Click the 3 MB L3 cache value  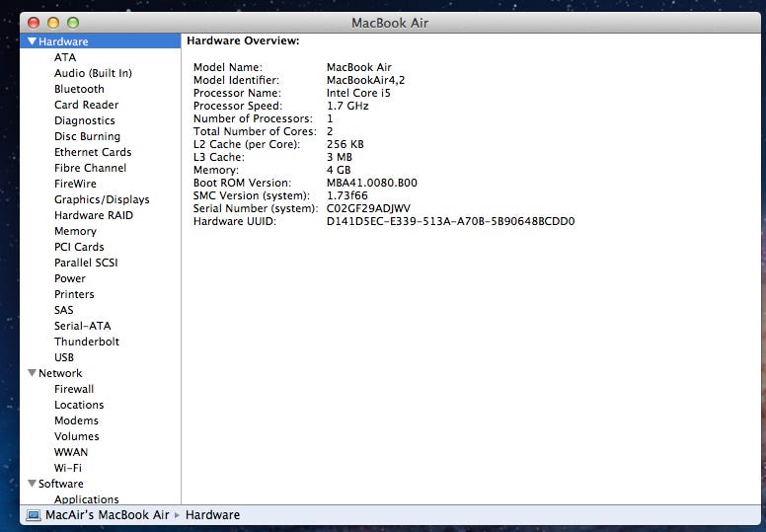point(339,157)
